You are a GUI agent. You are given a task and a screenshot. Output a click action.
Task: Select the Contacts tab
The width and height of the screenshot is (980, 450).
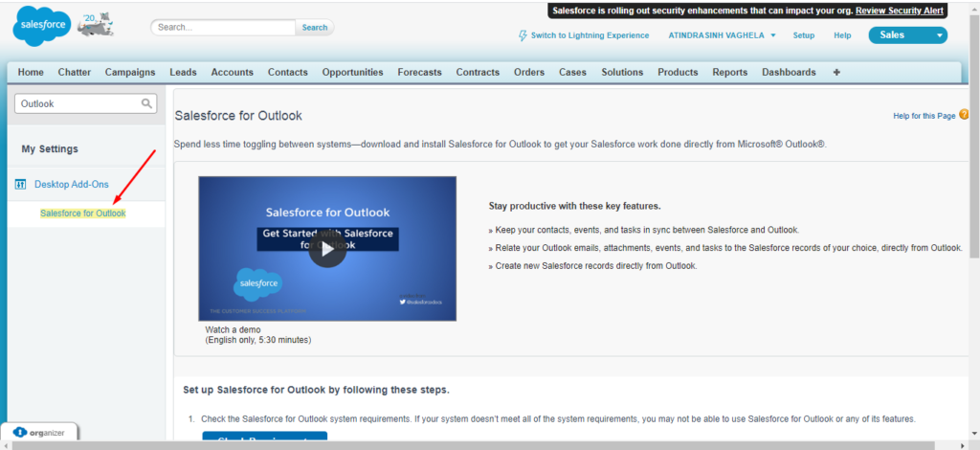click(x=288, y=73)
